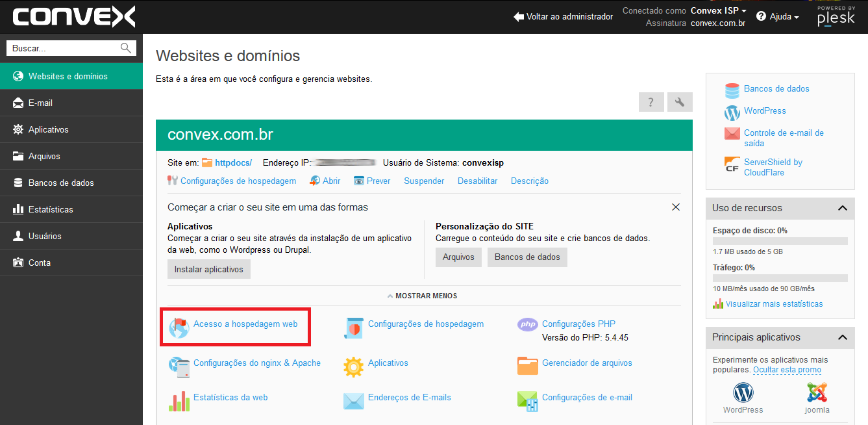
Task: Click the wrench settings button
Action: 680,102
